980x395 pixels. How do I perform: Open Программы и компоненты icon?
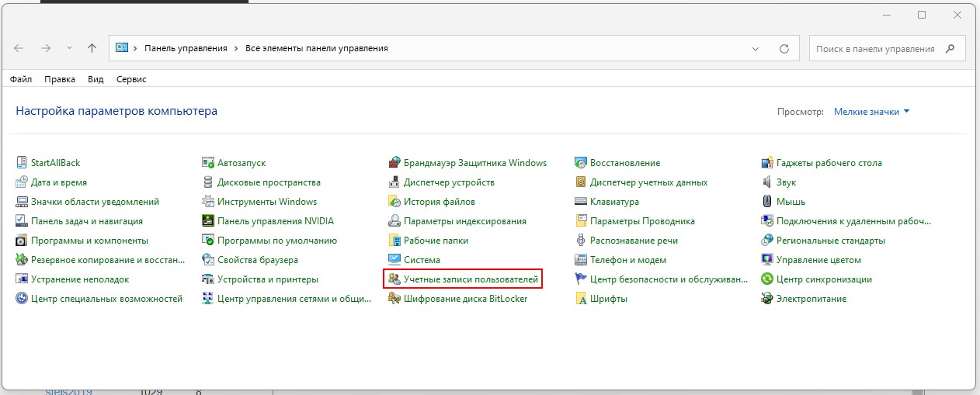point(22,241)
